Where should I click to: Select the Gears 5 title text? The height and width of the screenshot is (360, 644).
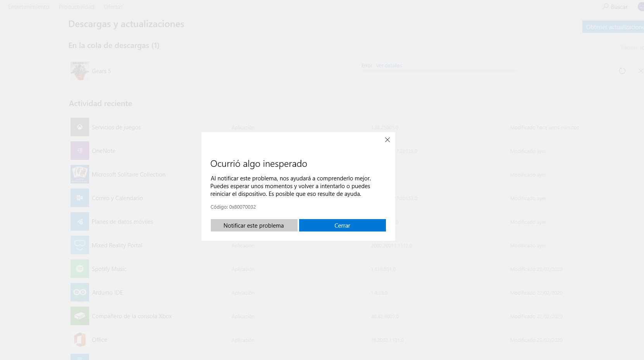[102, 71]
